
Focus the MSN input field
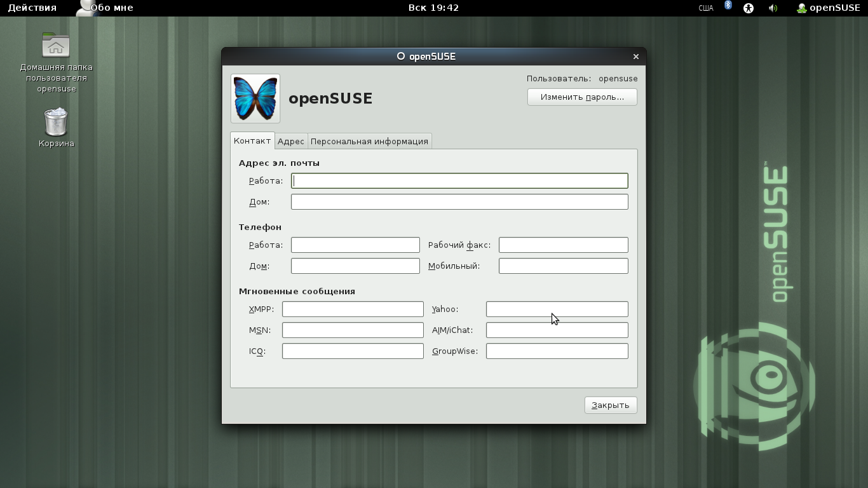353,330
